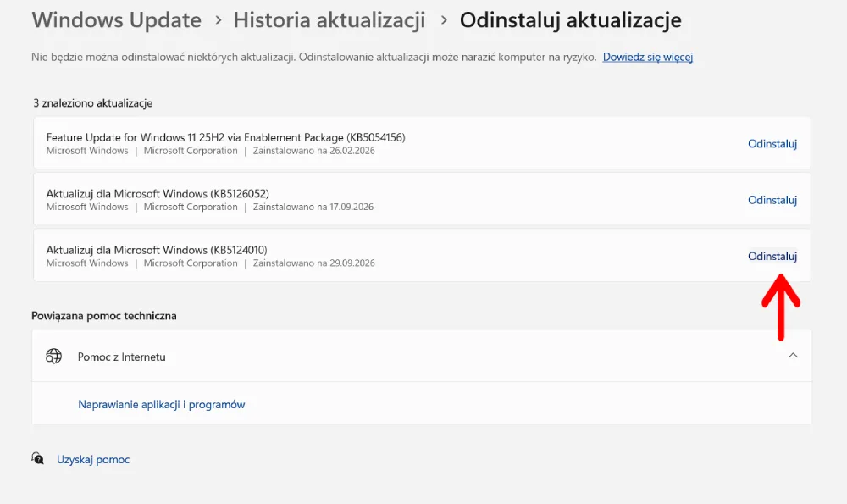Select the Aktualizuj dla Microsoft Windows (KB5126052) title

tap(158, 194)
